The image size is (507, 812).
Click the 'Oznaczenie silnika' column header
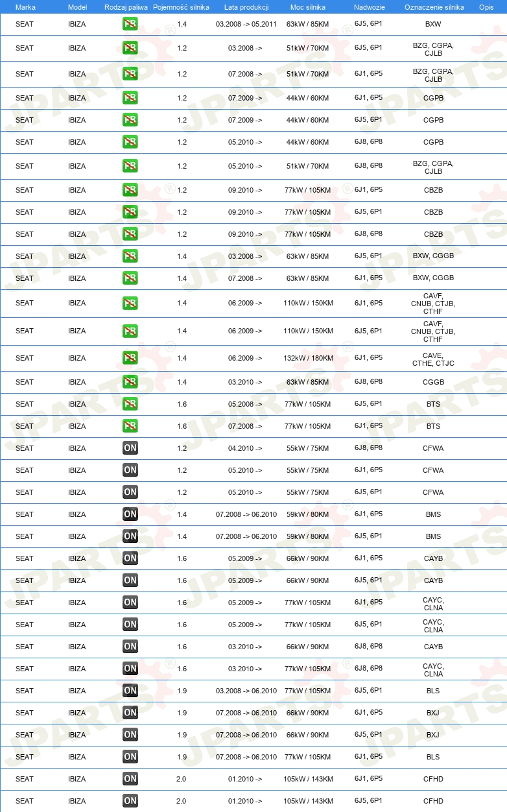pyautogui.click(x=434, y=6)
